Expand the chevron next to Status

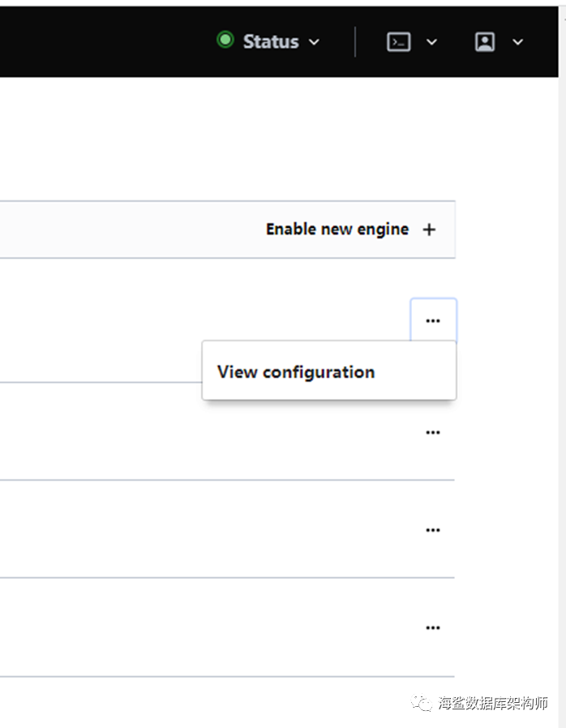tap(314, 42)
